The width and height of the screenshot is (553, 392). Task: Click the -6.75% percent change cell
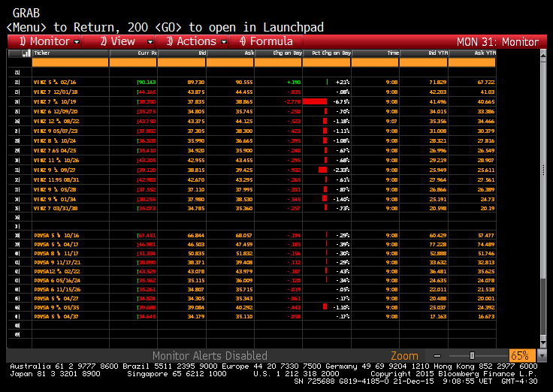click(x=341, y=102)
